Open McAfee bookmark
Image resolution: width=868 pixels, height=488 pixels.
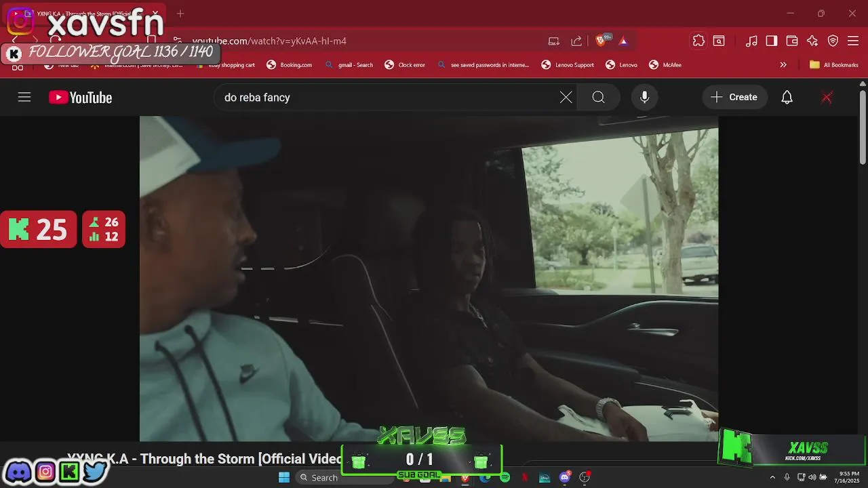(x=665, y=65)
